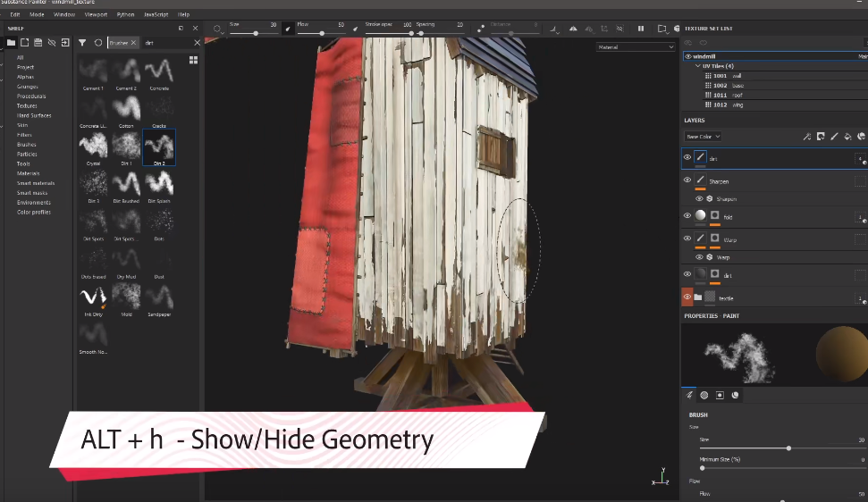The height and width of the screenshot is (502, 868).
Task: Clear the 'dirt' search text
Action: point(197,43)
